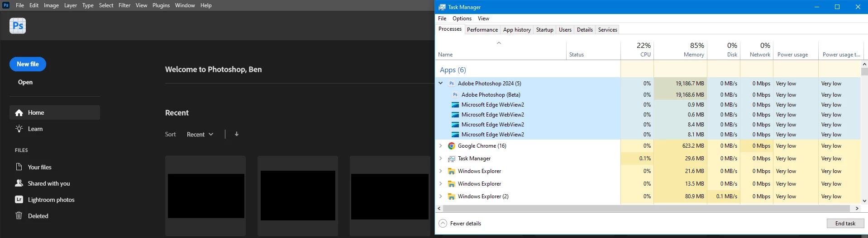Open Task Manager Options menu
The image size is (868, 238).
(x=462, y=19)
